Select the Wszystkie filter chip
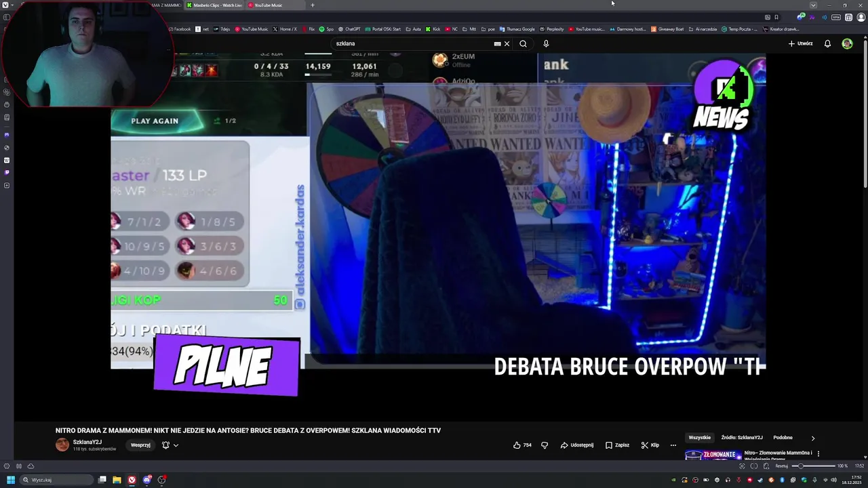 point(700,438)
